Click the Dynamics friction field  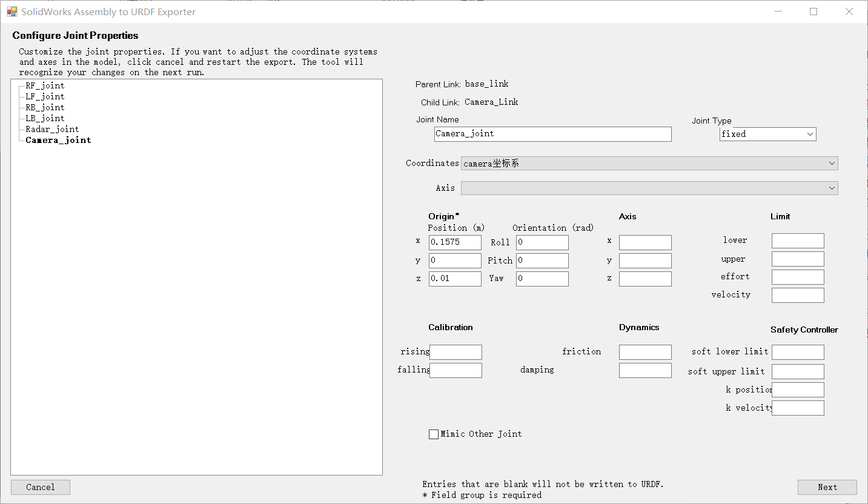click(645, 353)
